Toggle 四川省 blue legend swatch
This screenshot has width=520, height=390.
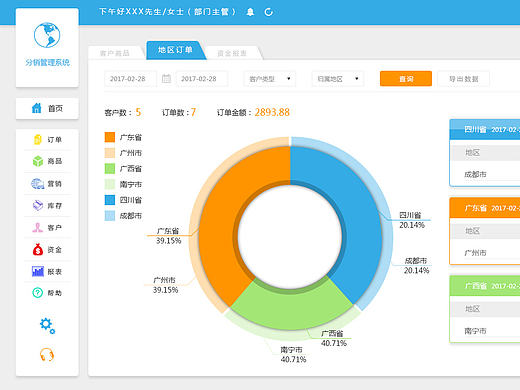(x=110, y=200)
